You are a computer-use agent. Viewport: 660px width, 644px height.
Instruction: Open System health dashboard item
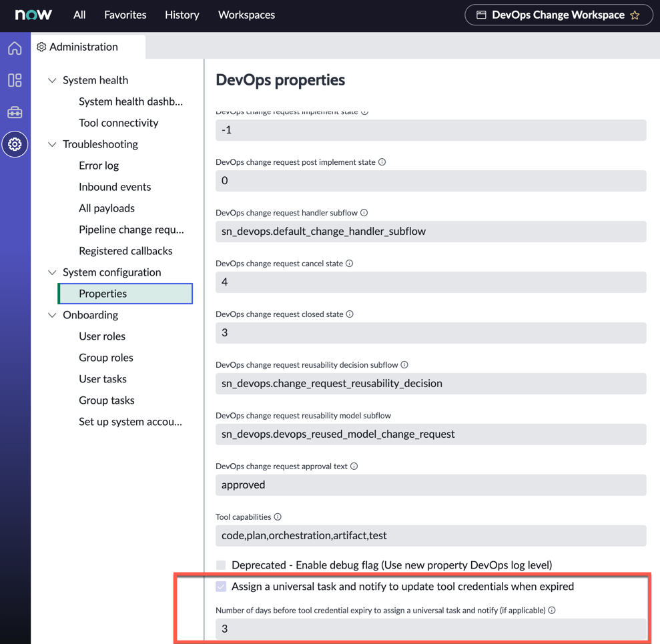tap(131, 101)
